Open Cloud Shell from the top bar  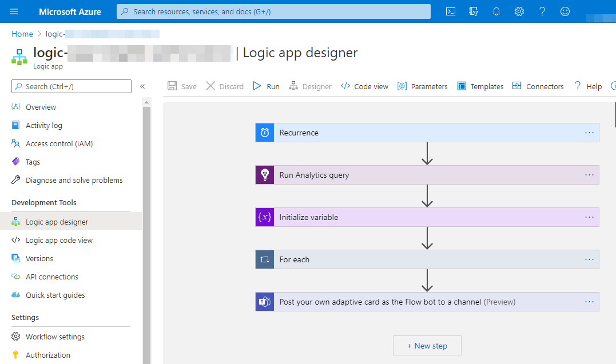(x=451, y=11)
